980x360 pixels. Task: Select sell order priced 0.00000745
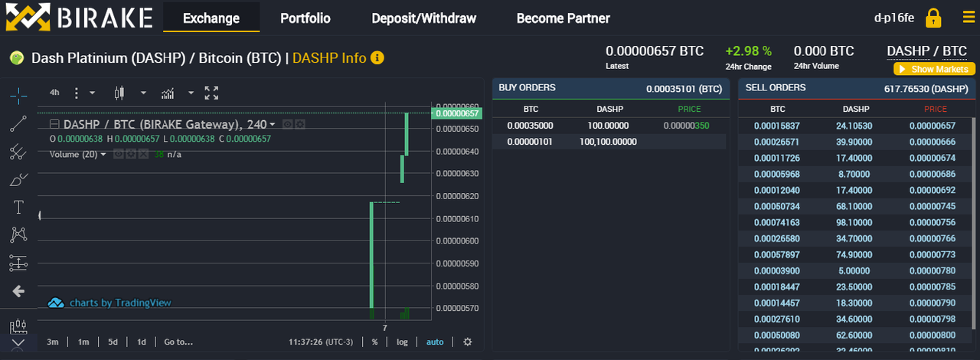pyautogui.click(x=854, y=206)
